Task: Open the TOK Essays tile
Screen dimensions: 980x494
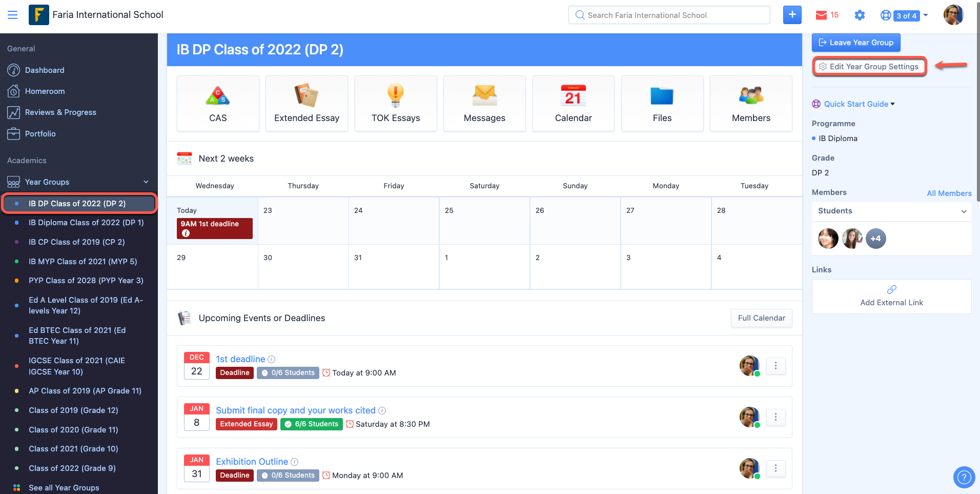Action: coord(396,104)
